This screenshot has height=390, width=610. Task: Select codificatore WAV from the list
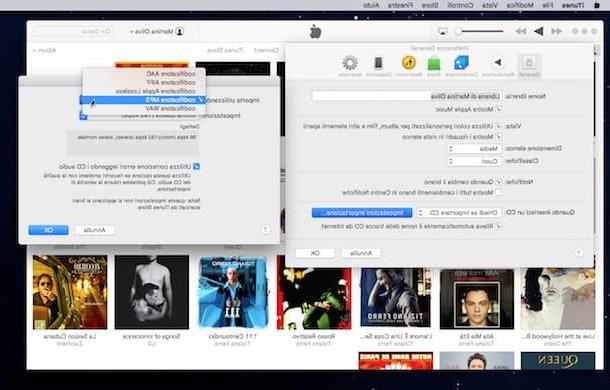pos(144,108)
